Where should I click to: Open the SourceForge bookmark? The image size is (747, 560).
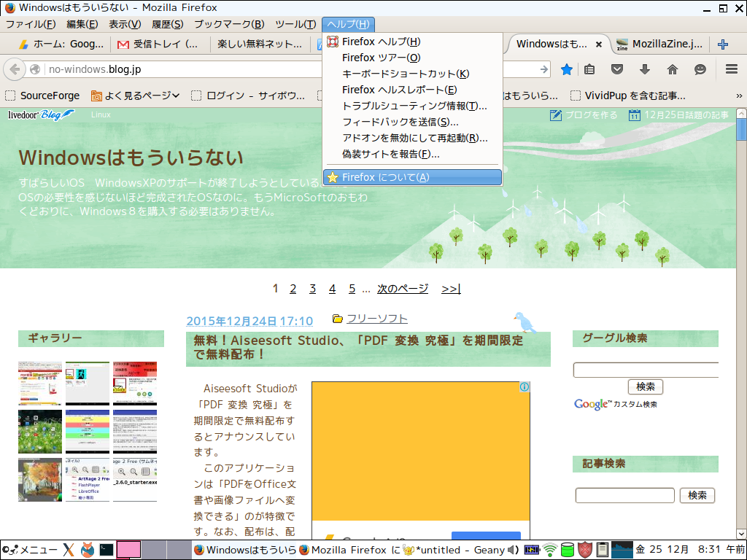click(x=43, y=96)
